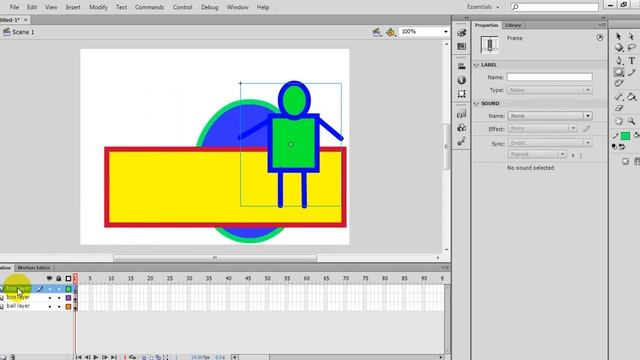Select the box layer row
This screenshot has width=640, height=360.
point(36,298)
